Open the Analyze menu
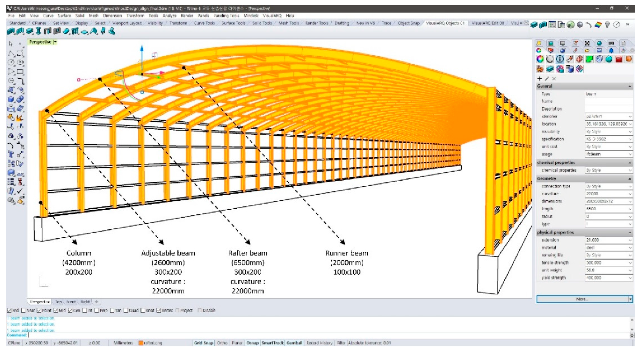Image resolution: width=644 pixels, height=356 pixels. click(169, 16)
